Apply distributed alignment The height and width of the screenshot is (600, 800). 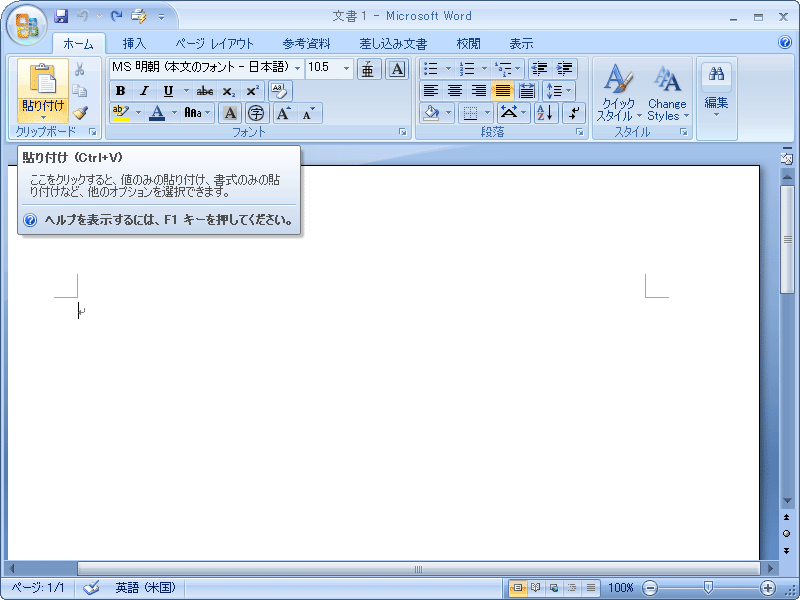527,91
